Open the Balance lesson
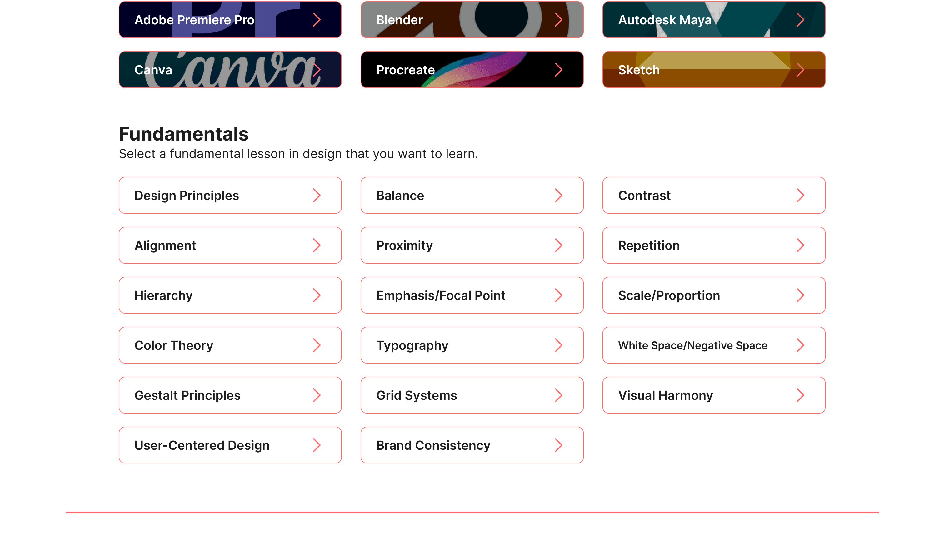 coord(472,196)
